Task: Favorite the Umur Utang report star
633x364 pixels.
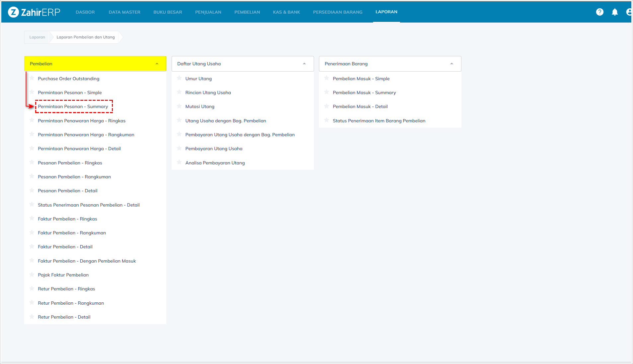Action: point(179,78)
